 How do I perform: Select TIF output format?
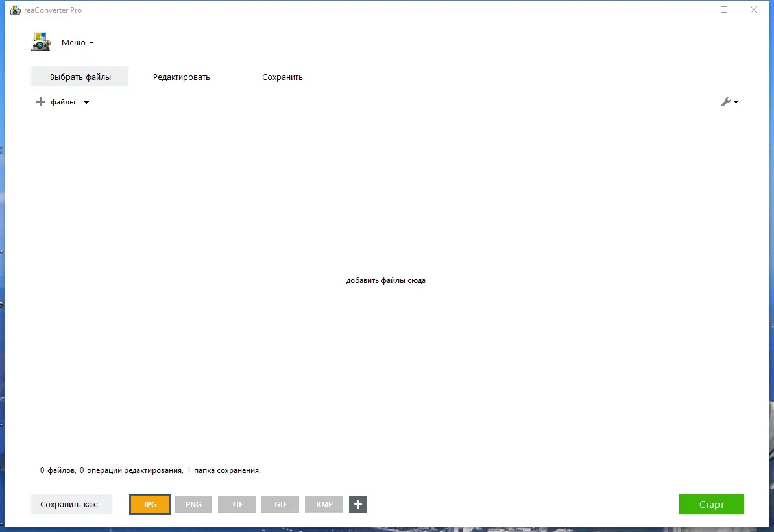[237, 504]
